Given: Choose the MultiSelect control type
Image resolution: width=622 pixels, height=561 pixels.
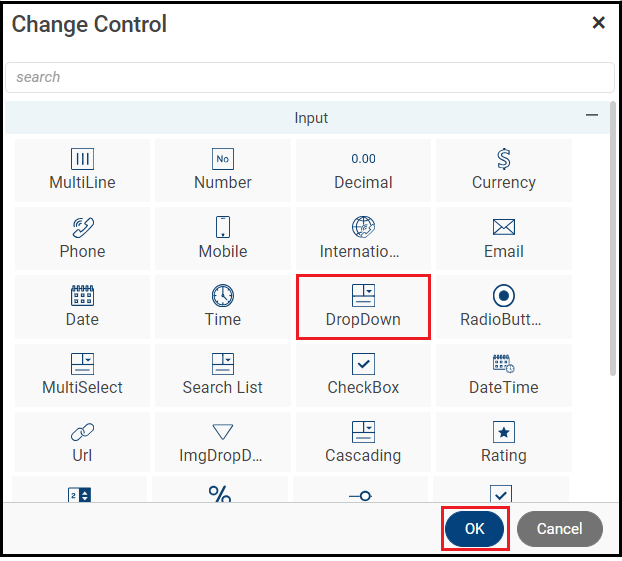Looking at the screenshot, I should tap(82, 375).
